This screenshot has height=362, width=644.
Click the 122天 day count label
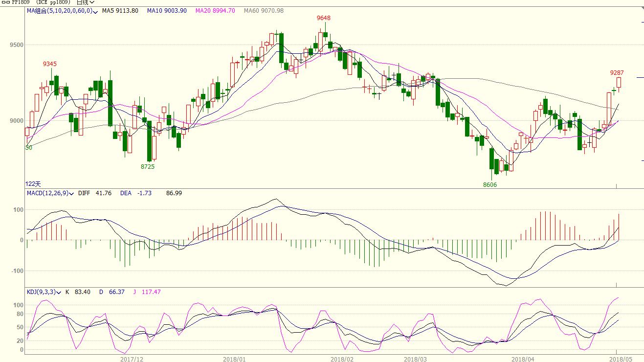[x=32, y=184]
